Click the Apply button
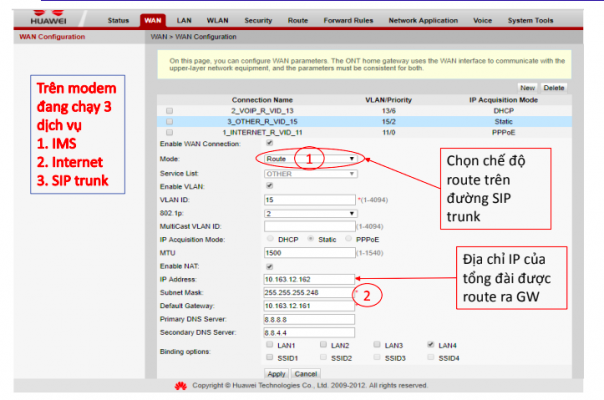 pyautogui.click(x=276, y=373)
